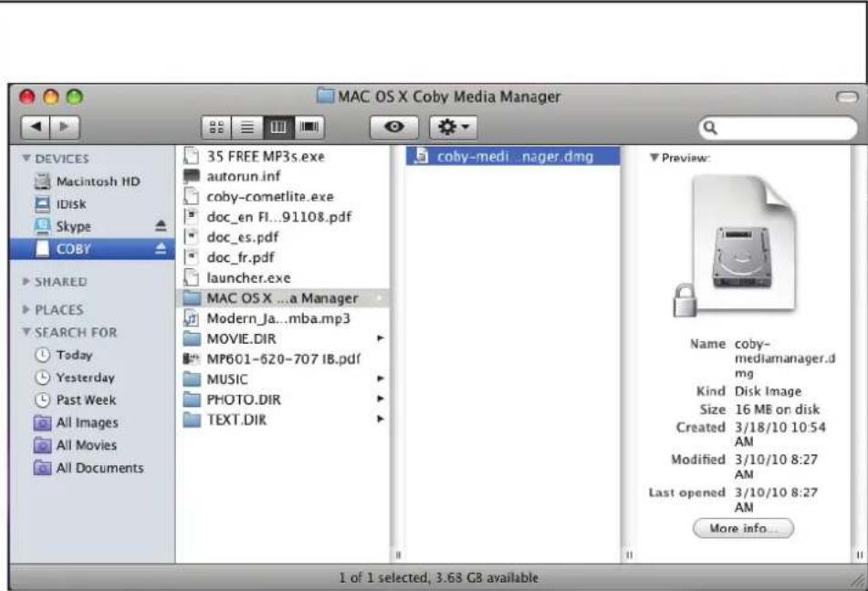The height and width of the screenshot is (591, 868).
Task: Click the first column resize handle
Action: point(398,555)
